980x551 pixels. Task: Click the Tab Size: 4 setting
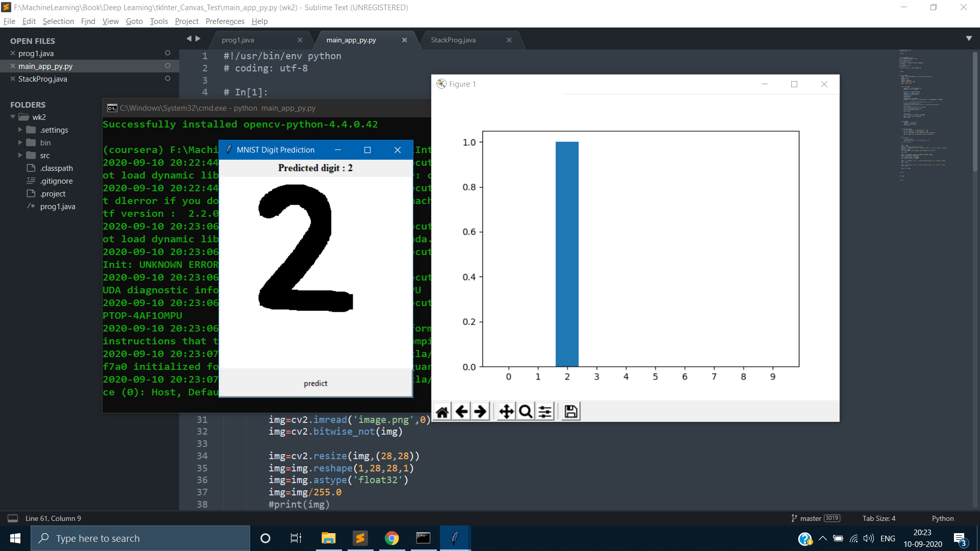pos(878,518)
